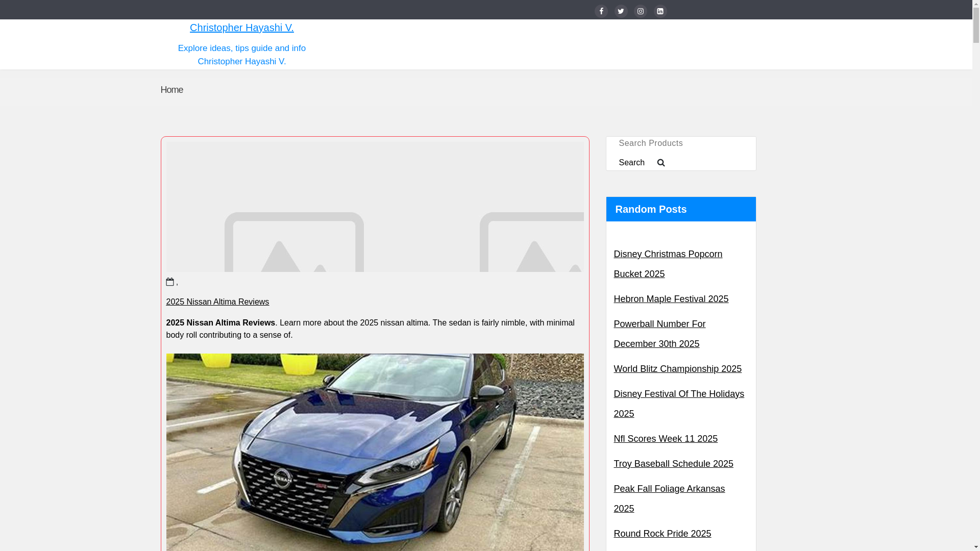This screenshot has height=551, width=980.
Task: Open Disney Christmas Popcorn Bucket 2025
Action: coord(668,264)
